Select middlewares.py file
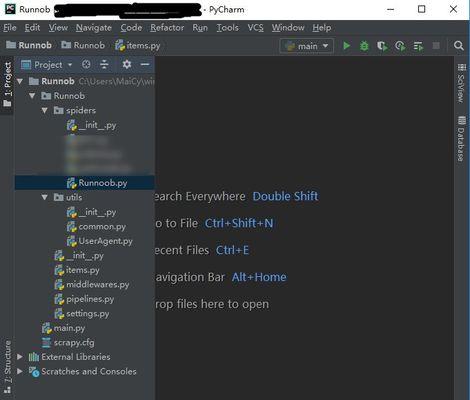Viewport: 470px width, 400px height. pos(85,285)
